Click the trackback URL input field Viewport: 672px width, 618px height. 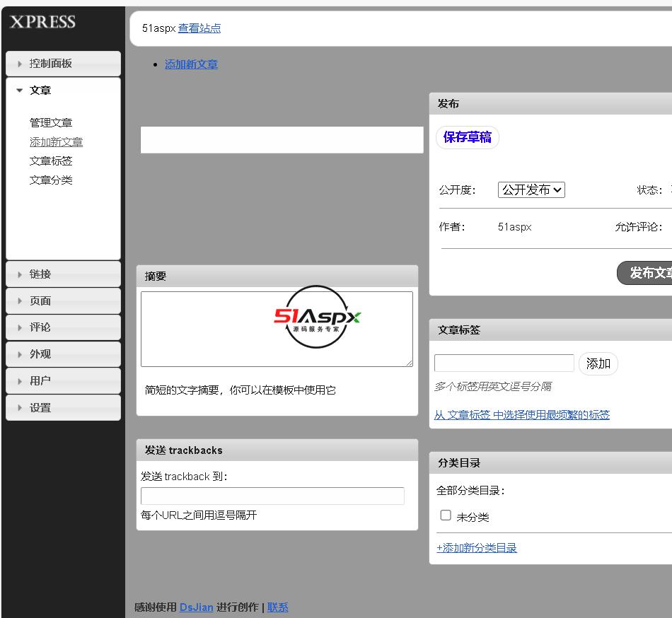click(x=272, y=496)
